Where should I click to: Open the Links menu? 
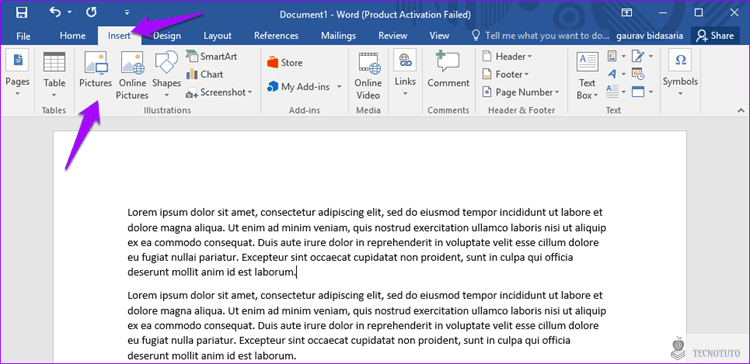point(405,73)
